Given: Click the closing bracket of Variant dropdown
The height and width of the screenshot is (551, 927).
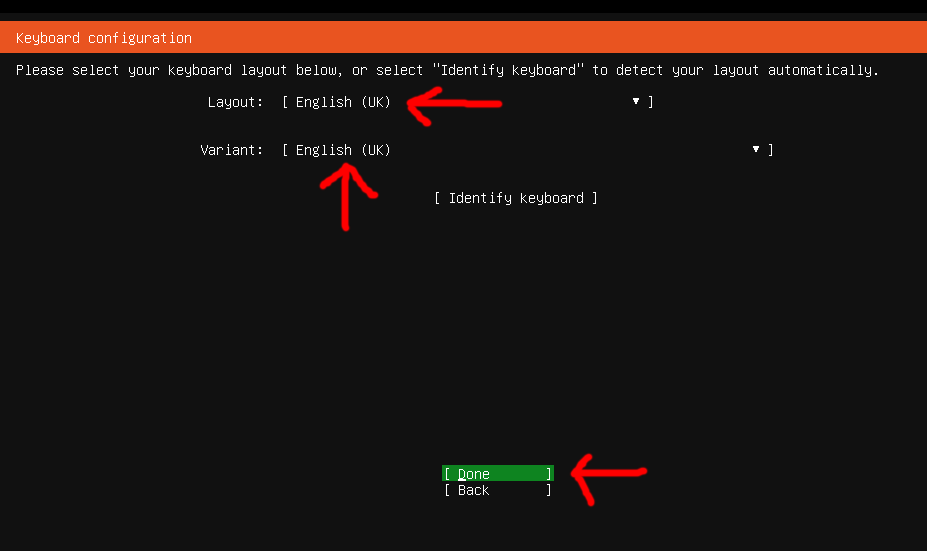Looking at the screenshot, I should 771,150.
